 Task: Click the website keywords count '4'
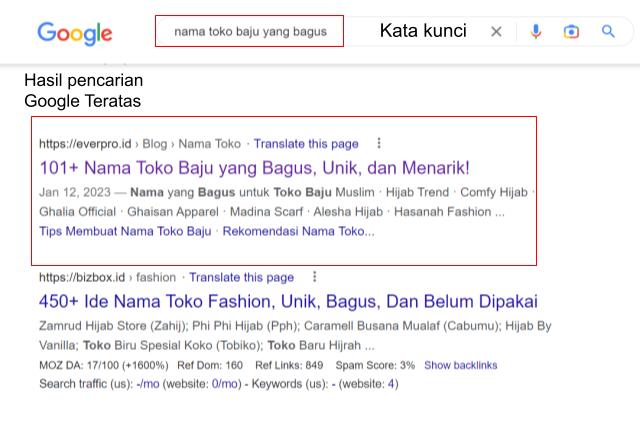pos(391,384)
